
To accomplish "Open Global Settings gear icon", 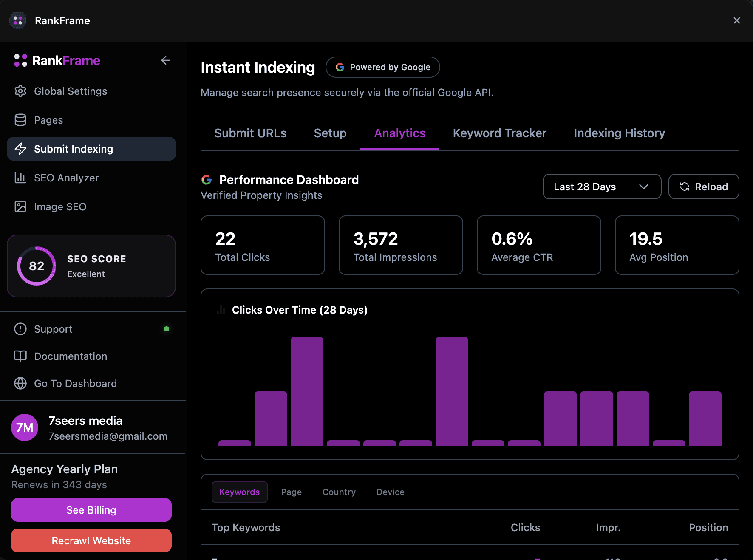I will (20, 91).
